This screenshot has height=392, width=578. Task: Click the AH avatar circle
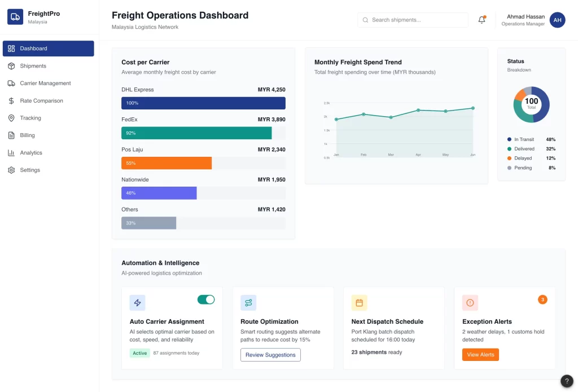[x=557, y=20]
